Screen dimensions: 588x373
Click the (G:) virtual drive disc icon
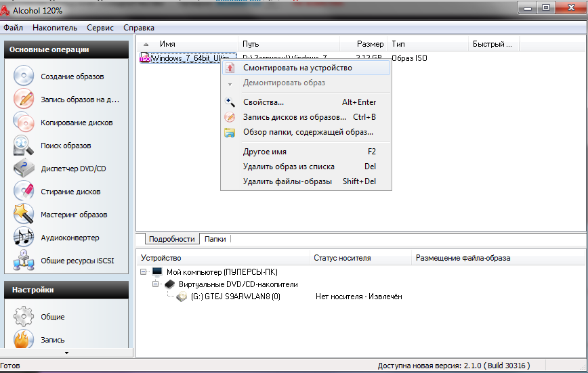tap(182, 297)
